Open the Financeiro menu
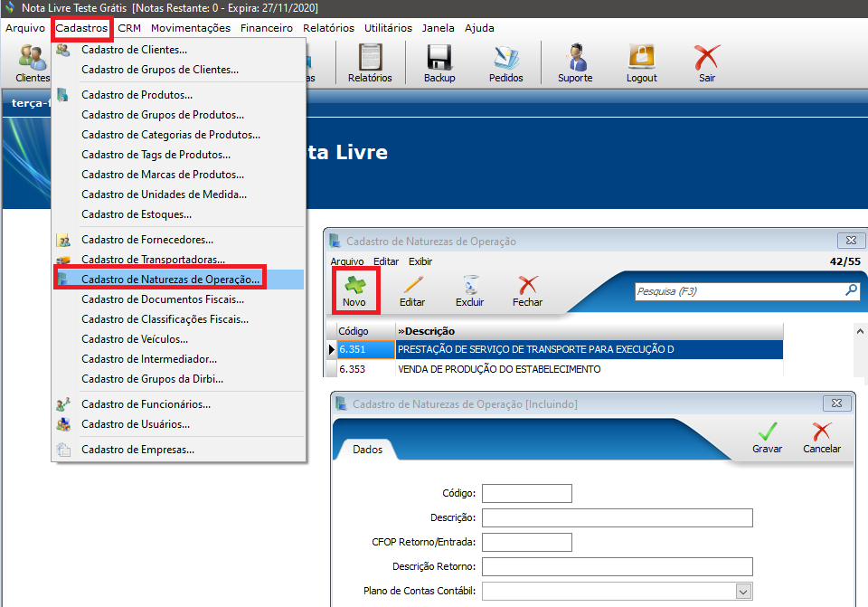 [x=266, y=28]
